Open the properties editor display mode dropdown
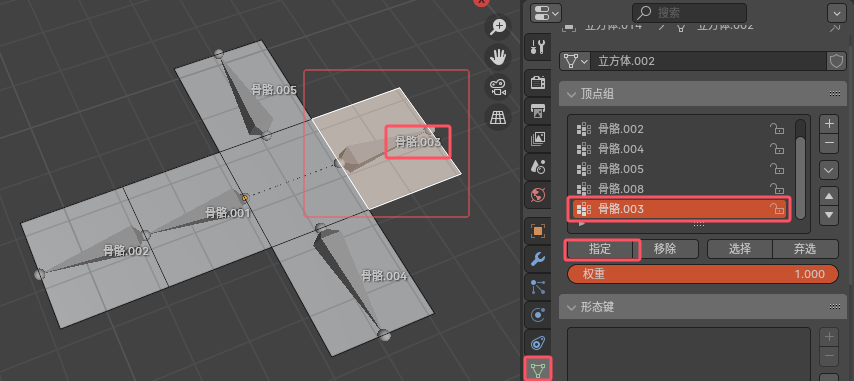The width and height of the screenshot is (854, 381). point(545,13)
